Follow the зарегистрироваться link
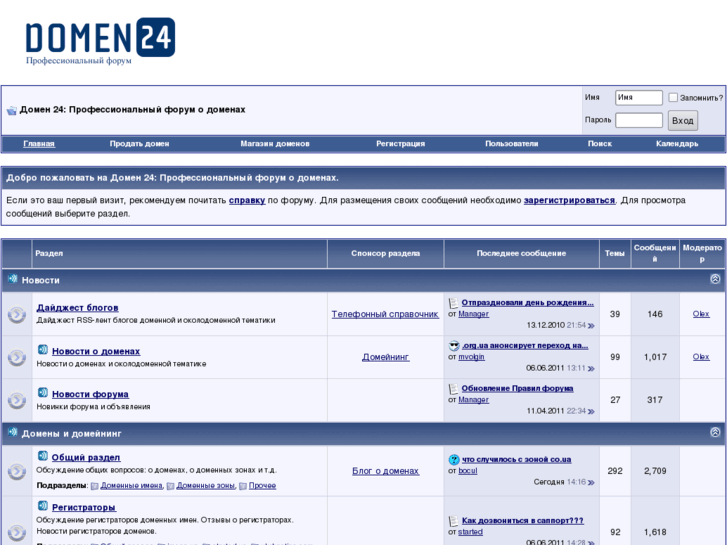The image size is (727, 545). pyautogui.click(x=569, y=200)
